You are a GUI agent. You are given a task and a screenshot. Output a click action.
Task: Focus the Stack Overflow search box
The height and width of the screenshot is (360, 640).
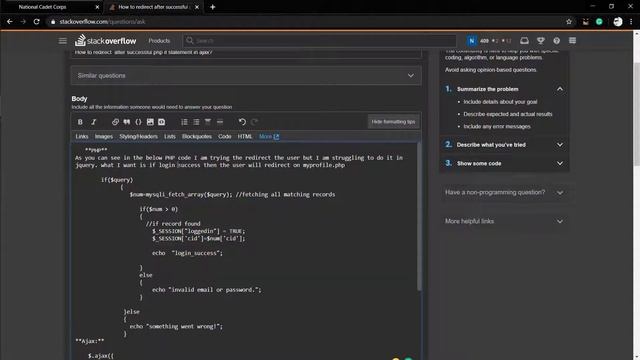tap(320, 41)
